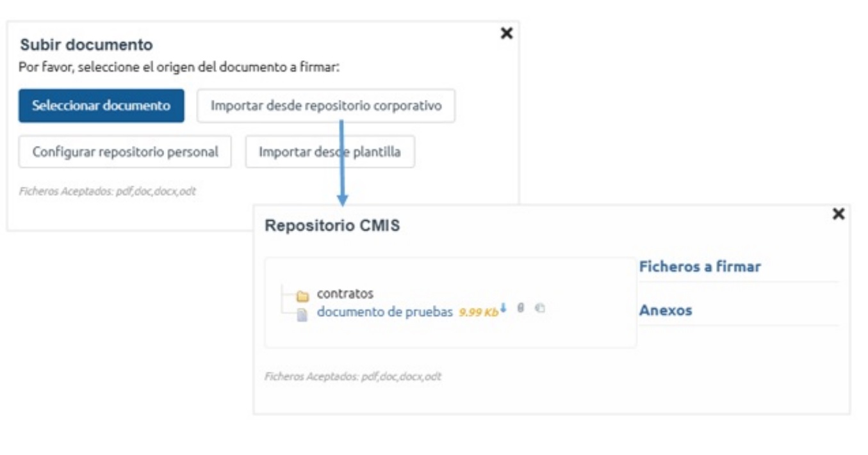This screenshot has height=455, width=868.
Task: Select the Ficheros a firmar section
Action: point(700,267)
